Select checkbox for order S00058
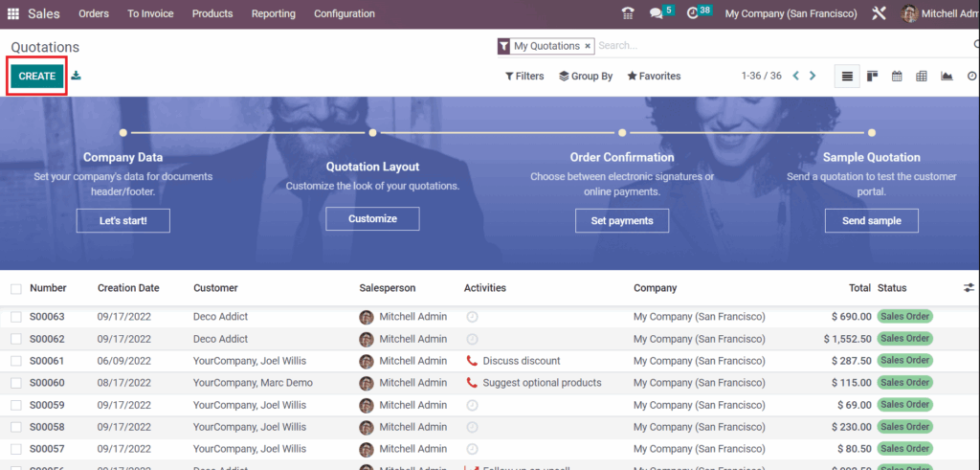 coord(16,427)
